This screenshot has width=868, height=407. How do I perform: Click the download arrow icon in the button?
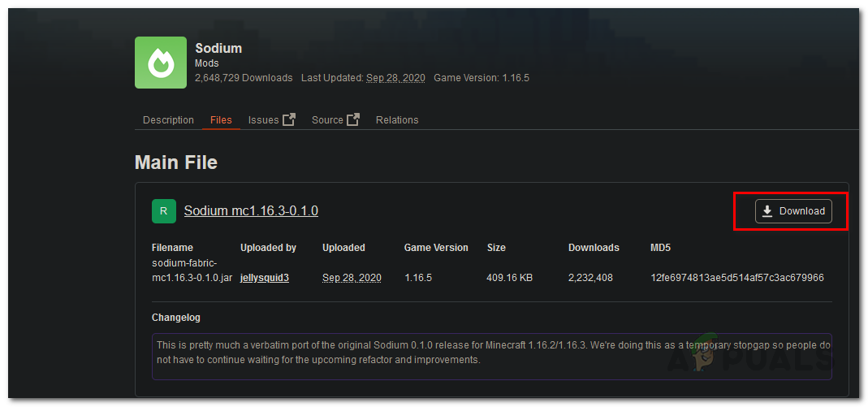point(767,211)
